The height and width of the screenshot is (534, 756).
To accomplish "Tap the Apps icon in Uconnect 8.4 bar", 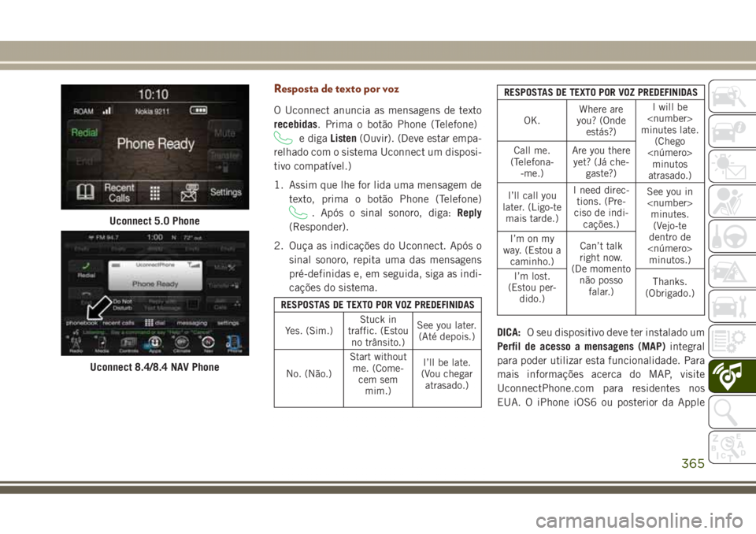I will (155, 344).
